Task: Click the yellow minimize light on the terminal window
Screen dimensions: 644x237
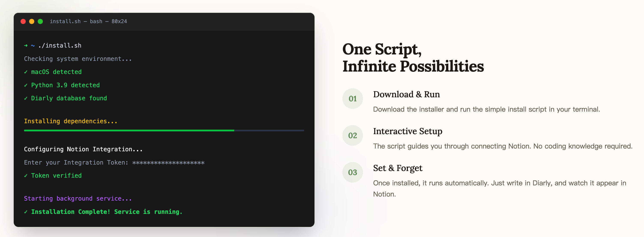Action: (x=32, y=21)
